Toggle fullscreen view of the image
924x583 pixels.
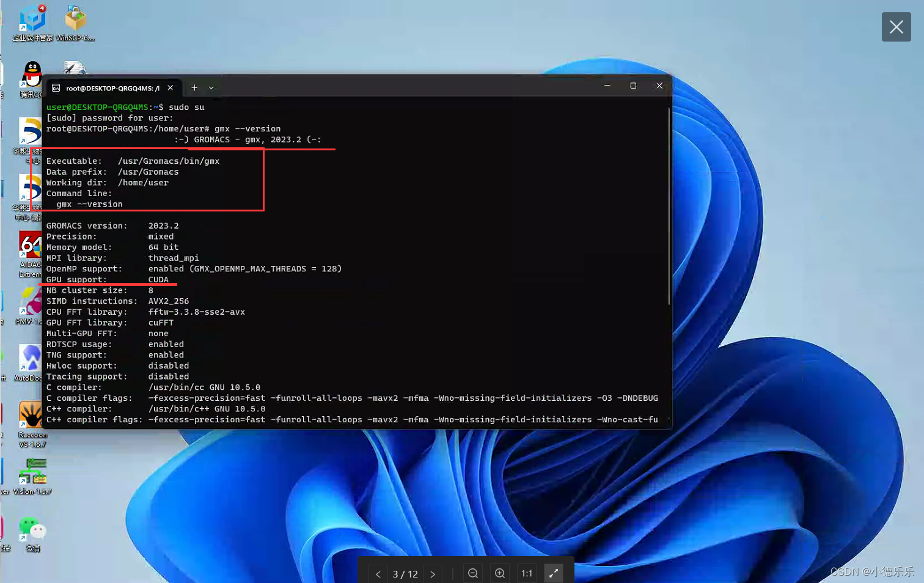(554, 573)
